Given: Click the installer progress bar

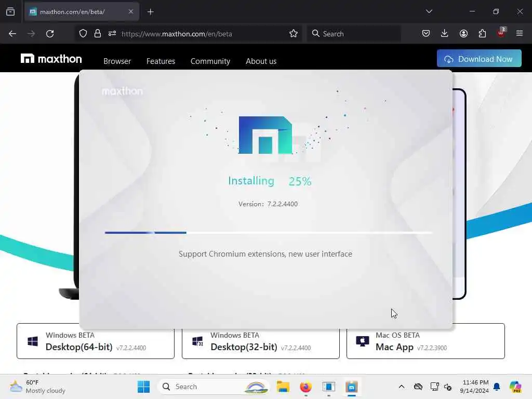Looking at the screenshot, I should pyautogui.click(x=269, y=233).
